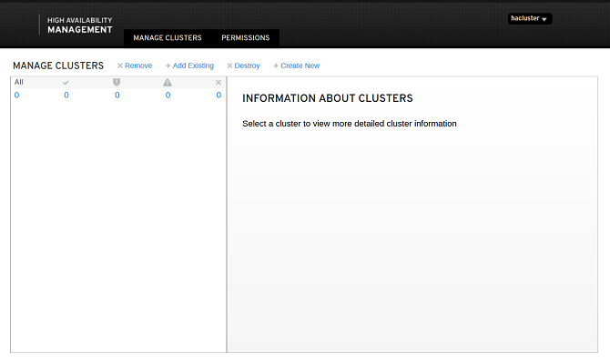Image resolution: width=610 pixels, height=364 pixels.
Task: Click the Add Existing cluster link
Action: pos(193,66)
